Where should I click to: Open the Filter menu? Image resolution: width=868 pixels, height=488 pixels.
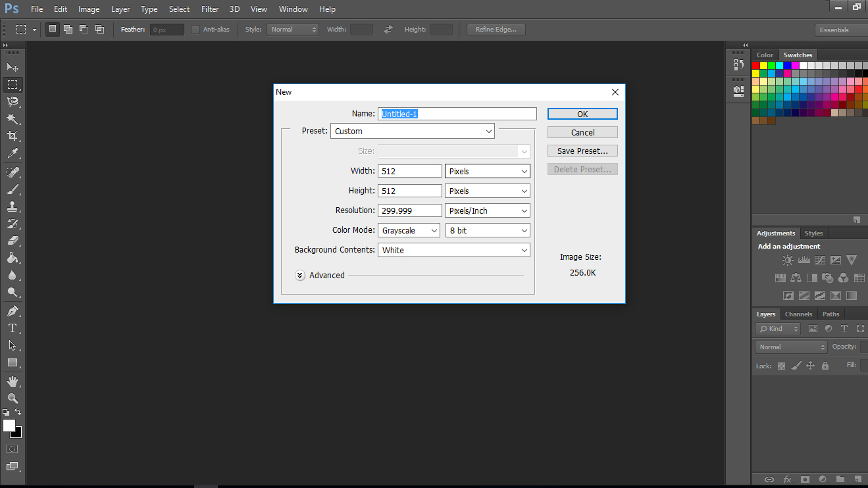point(210,9)
